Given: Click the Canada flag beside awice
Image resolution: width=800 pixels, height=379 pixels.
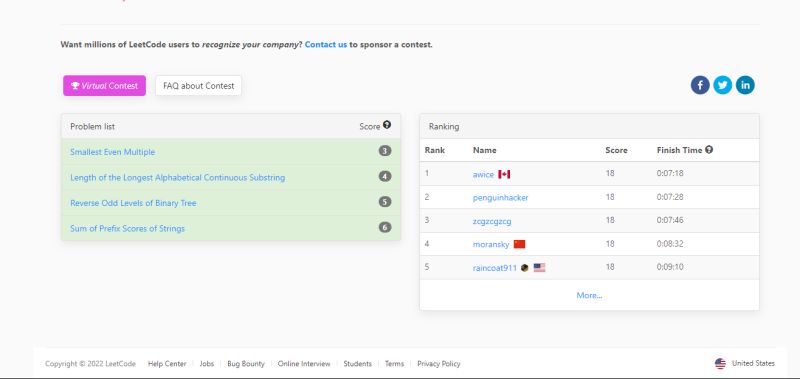Looking at the screenshot, I should pyautogui.click(x=504, y=174).
